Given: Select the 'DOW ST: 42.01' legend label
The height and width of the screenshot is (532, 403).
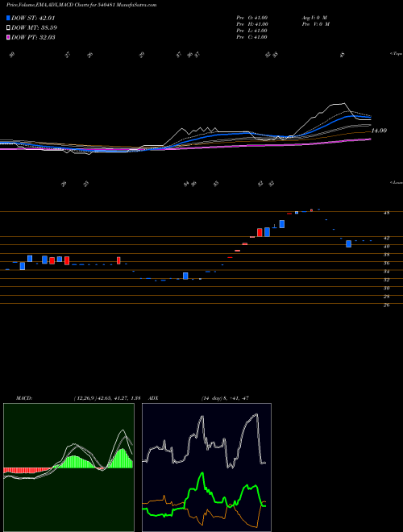Looking at the screenshot, I should coord(33,18).
